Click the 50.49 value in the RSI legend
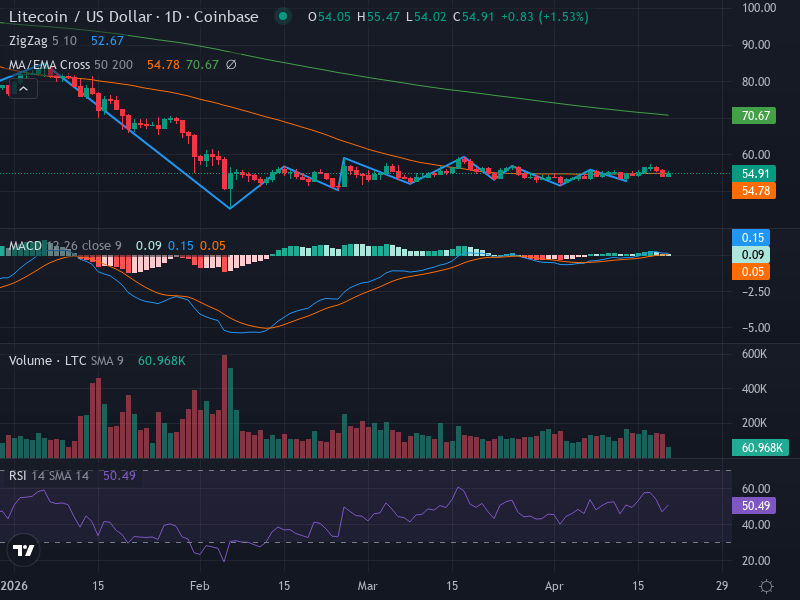The height and width of the screenshot is (600, 800). [119, 476]
